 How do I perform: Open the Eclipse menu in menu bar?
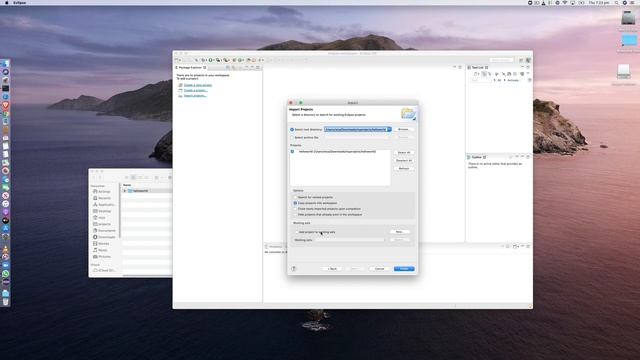coord(19,2)
